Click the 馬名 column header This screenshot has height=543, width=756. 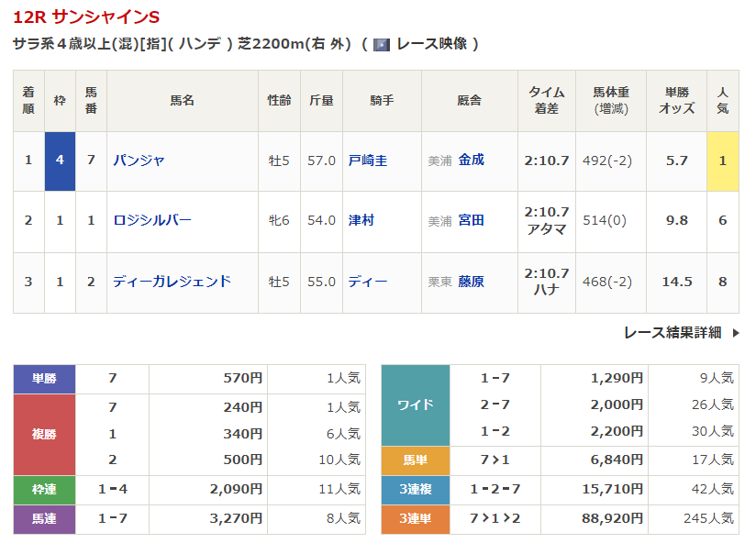pyautogui.click(x=182, y=100)
